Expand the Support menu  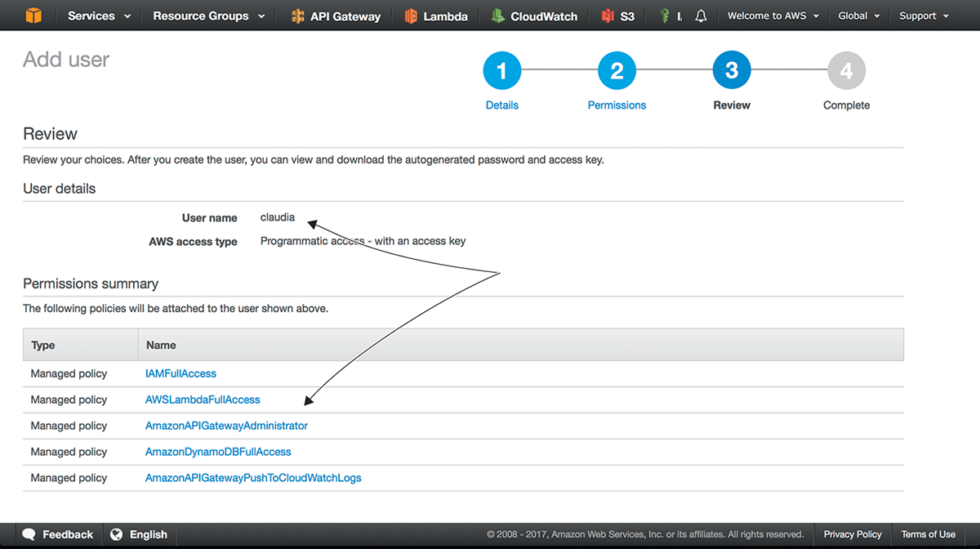pyautogui.click(x=924, y=16)
